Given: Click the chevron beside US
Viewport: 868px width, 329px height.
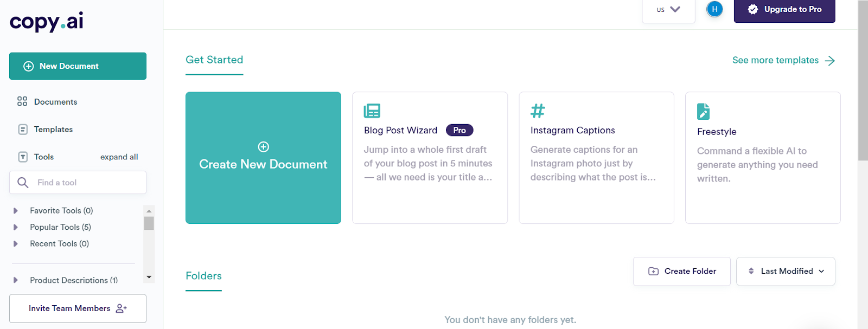Looking at the screenshot, I should point(675,9).
